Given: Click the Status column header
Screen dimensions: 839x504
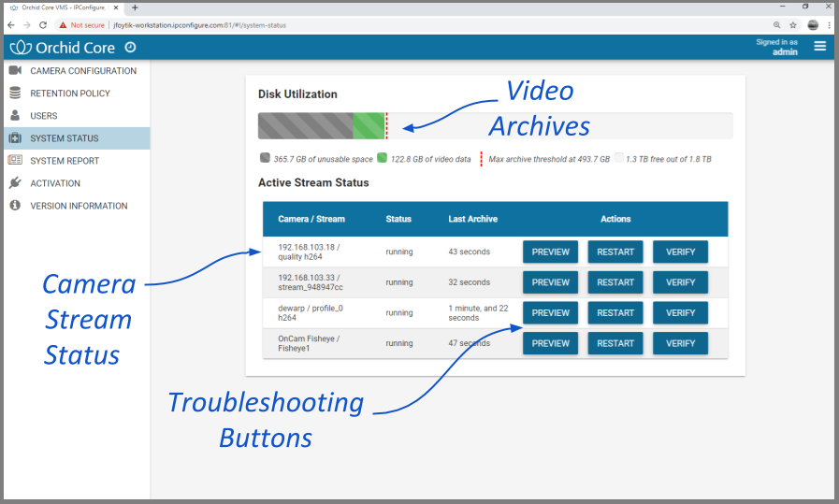Looking at the screenshot, I should (398, 219).
